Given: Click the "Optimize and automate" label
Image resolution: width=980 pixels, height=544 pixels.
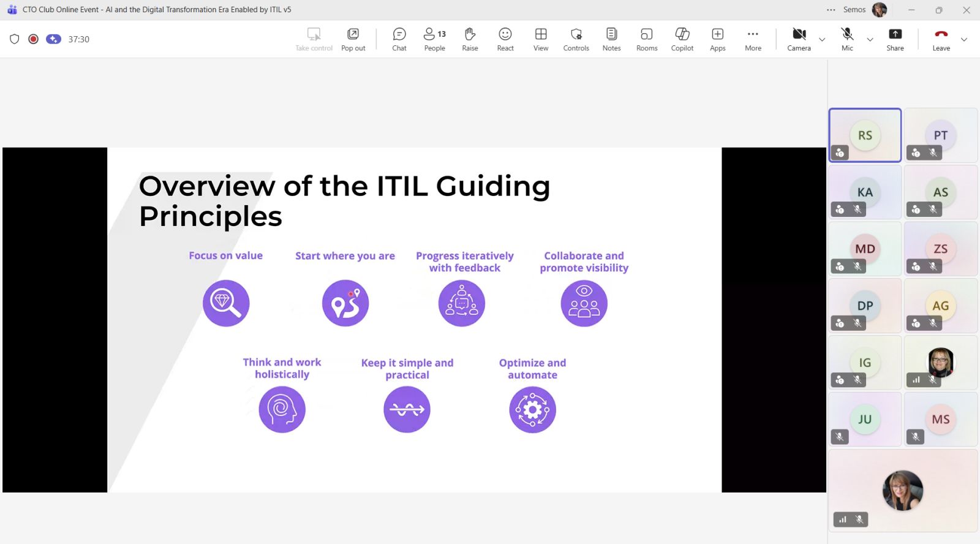Looking at the screenshot, I should coord(533,369).
